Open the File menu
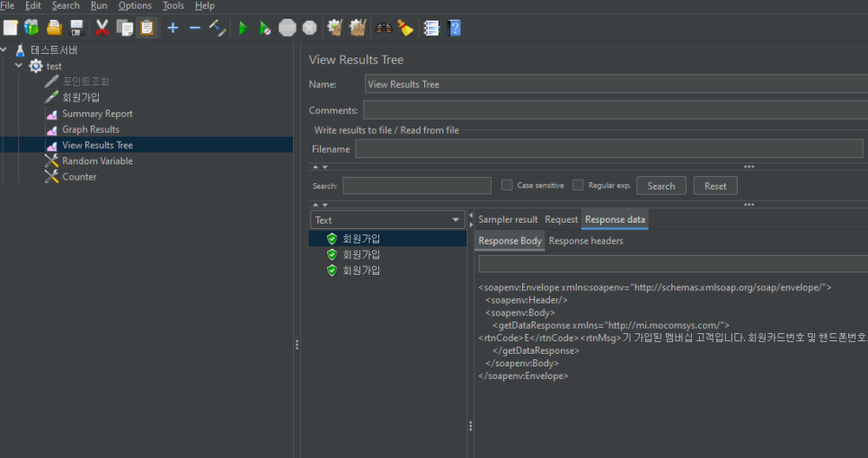868x458 pixels. tap(7, 5)
